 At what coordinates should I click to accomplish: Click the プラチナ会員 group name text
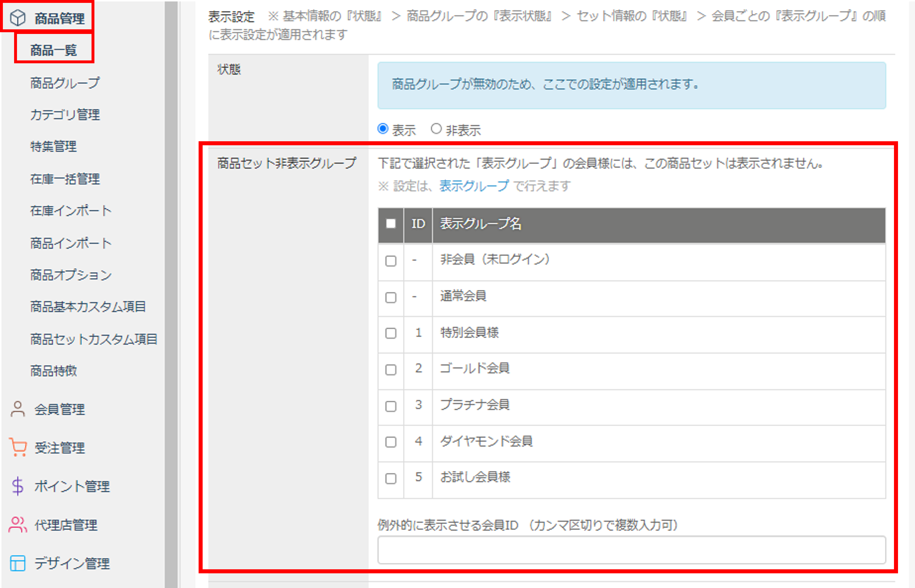point(475,405)
